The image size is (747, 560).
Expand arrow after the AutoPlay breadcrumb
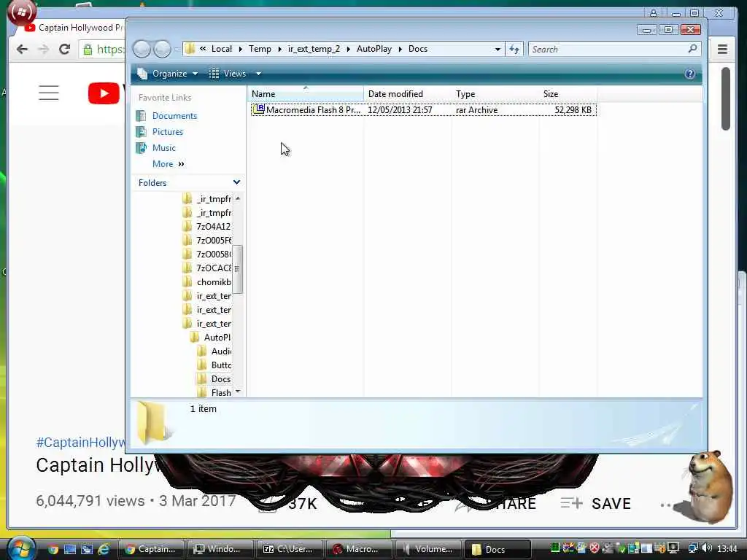(400, 49)
